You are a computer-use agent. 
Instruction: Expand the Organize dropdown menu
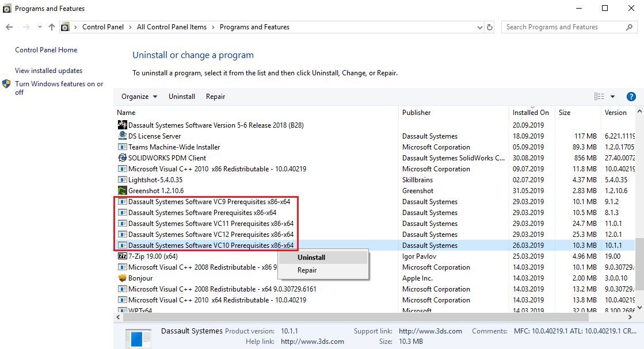(139, 97)
